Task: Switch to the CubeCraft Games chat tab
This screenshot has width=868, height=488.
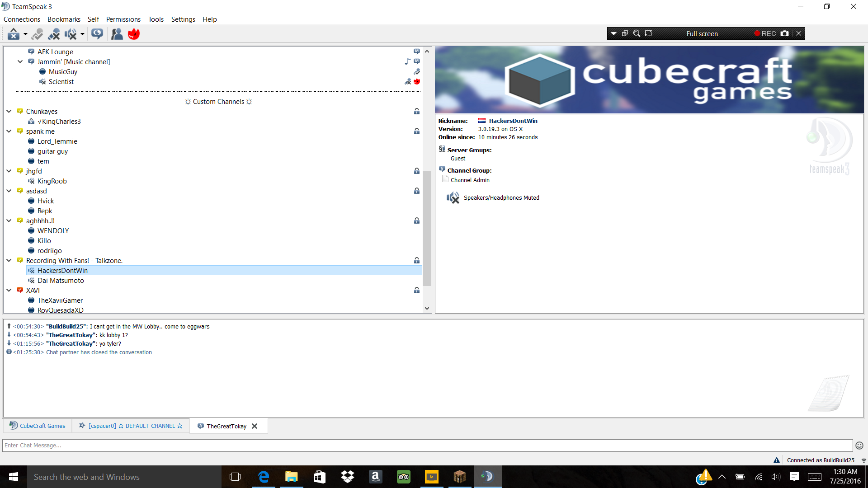Action: [38, 426]
